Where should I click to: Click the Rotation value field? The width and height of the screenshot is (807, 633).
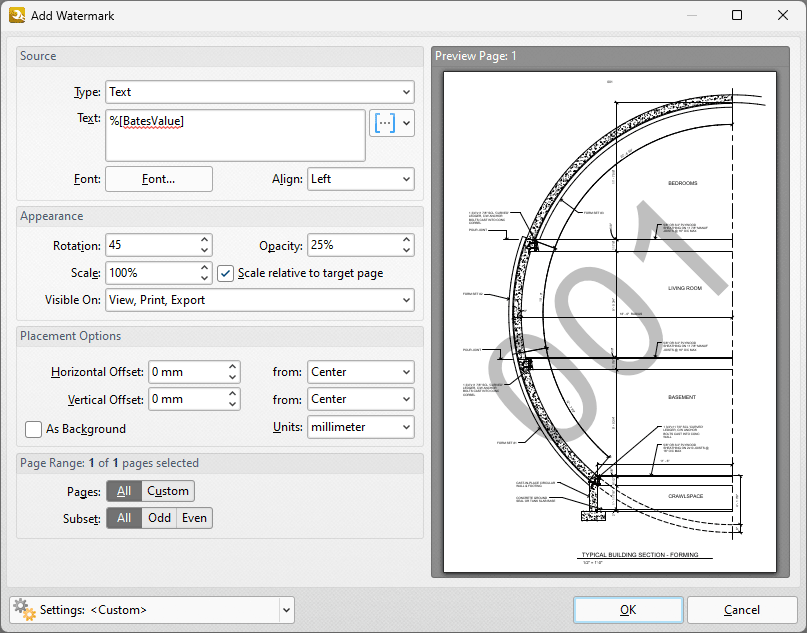tap(152, 245)
